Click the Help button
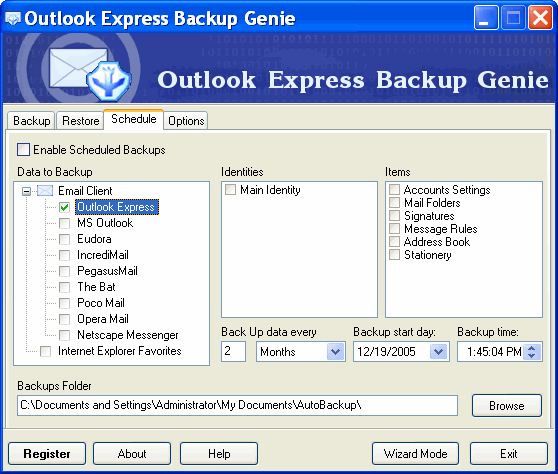 (x=219, y=454)
